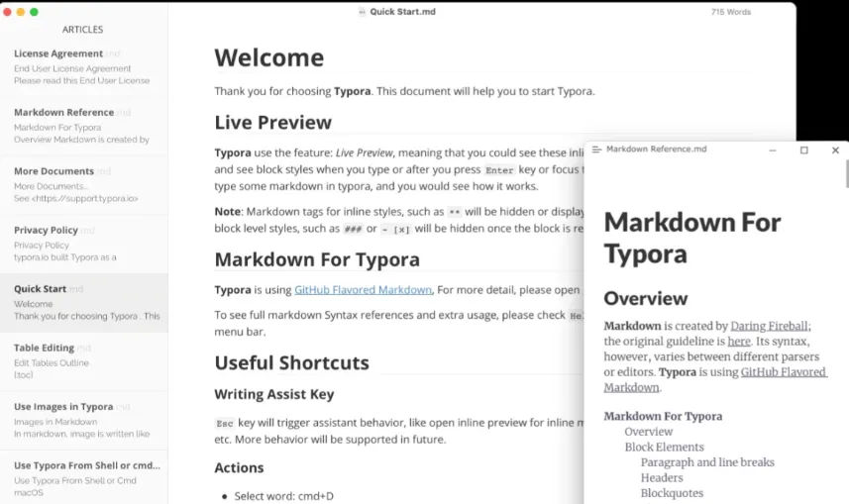
Task: Open the Markdown Reference article in sidebar
Action: (84, 126)
